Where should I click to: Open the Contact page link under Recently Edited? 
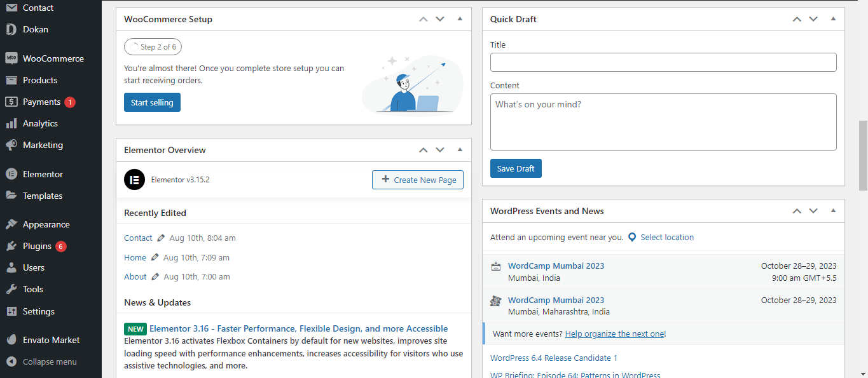pyautogui.click(x=138, y=238)
